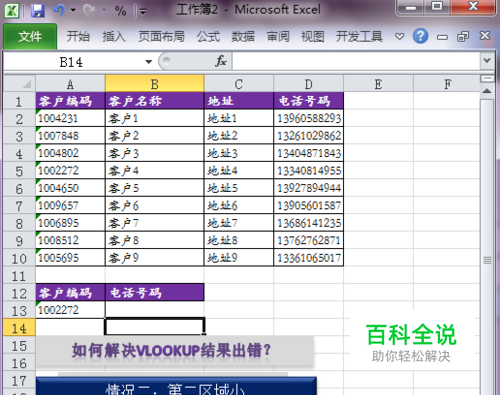Click the Insert Function fx button
This screenshot has width=500, height=395.
click(x=221, y=61)
